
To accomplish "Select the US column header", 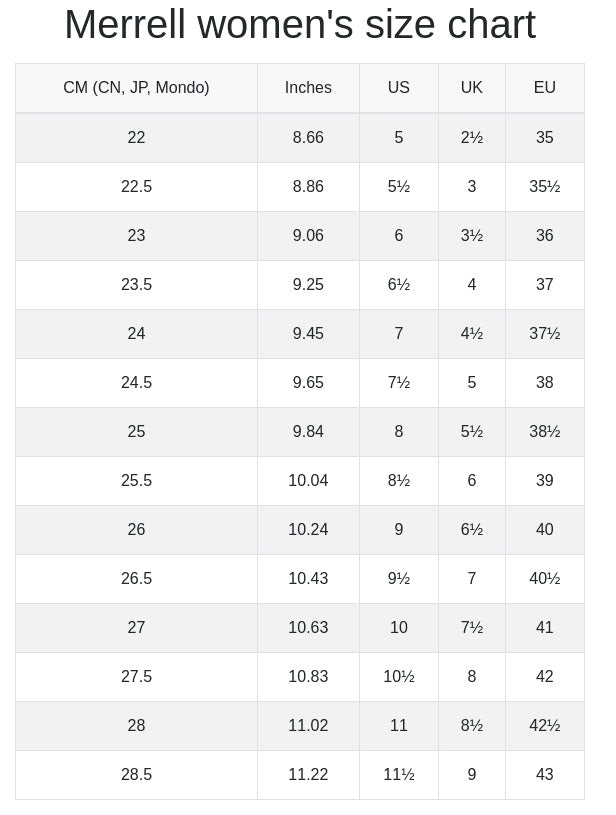I will point(399,87).
